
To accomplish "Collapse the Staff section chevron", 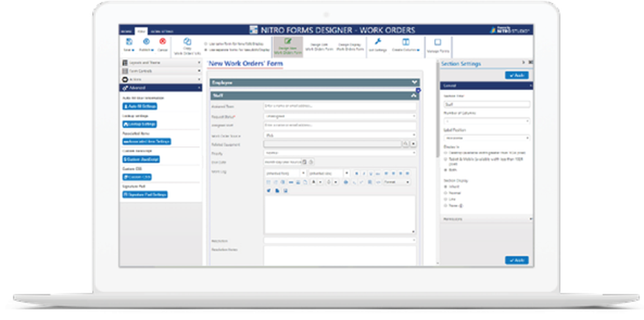I will (414, 96).
